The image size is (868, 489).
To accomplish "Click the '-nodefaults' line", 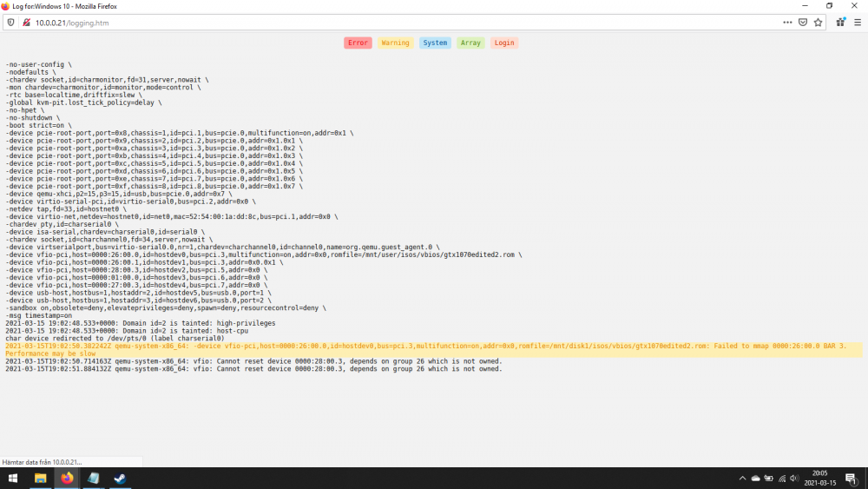I will [x=31, y=72].
